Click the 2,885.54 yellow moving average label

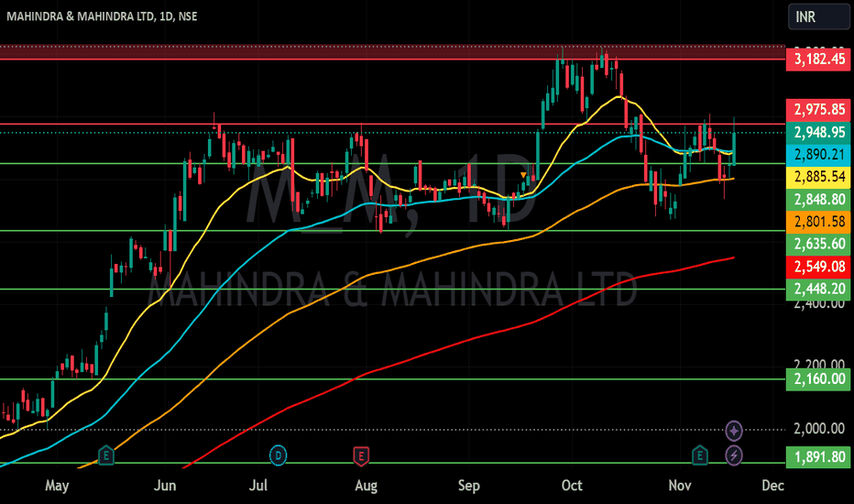coord(818,177)
